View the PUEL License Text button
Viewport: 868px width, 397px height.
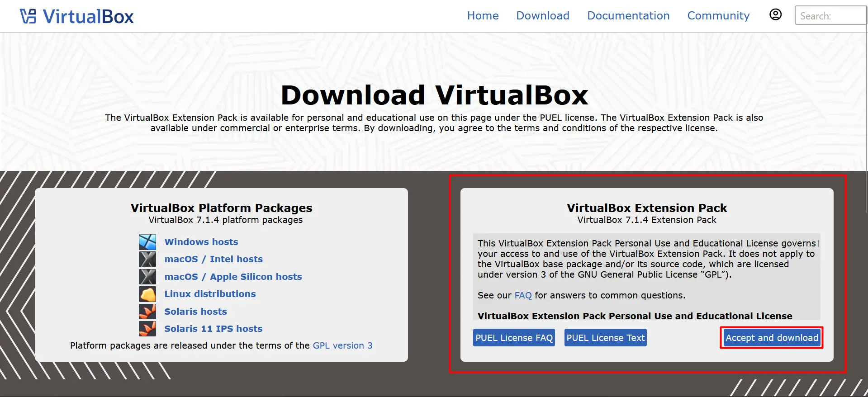point(605,338)
